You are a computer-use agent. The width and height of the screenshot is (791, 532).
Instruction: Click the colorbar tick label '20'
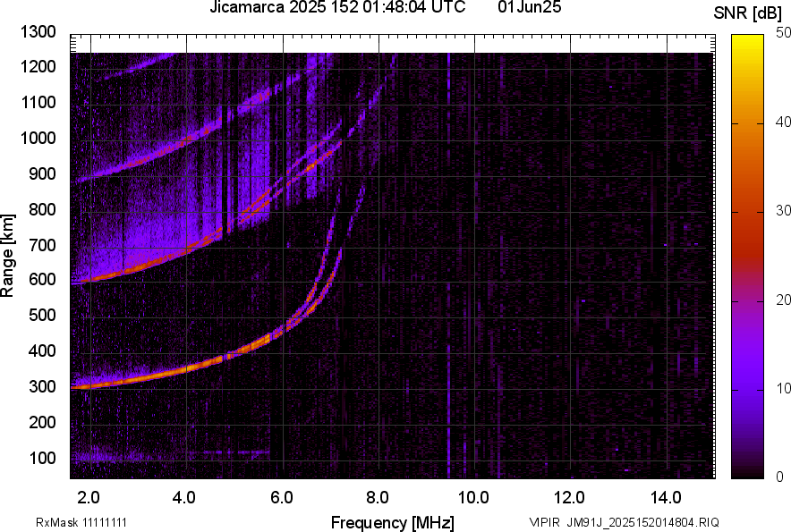(784, 300)
